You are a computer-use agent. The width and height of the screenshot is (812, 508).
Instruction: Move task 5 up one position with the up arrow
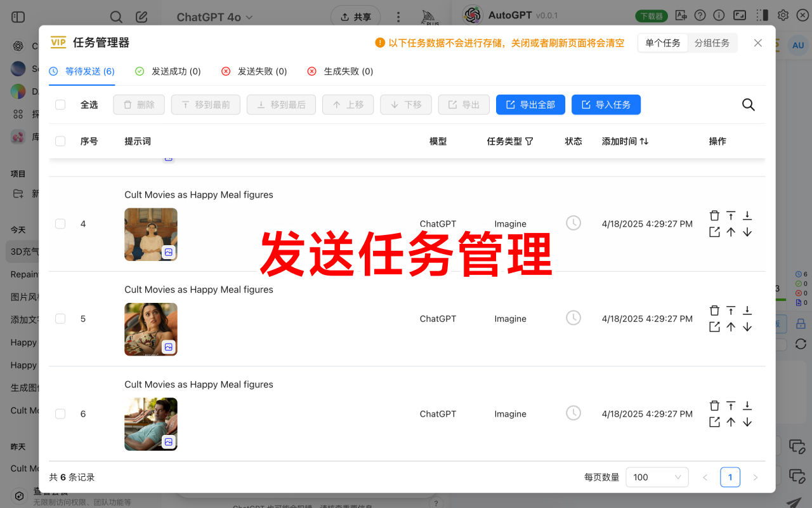pyautogui.click(x=731, y=326)
